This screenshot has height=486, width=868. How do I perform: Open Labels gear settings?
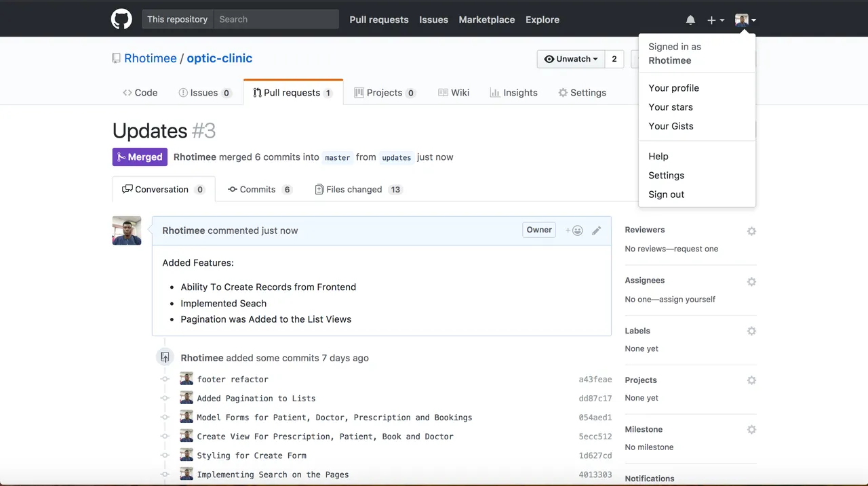click(751, 331)
